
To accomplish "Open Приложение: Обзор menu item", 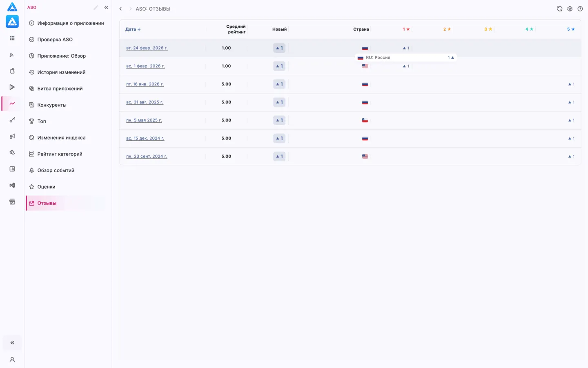I will click(66, 56).
